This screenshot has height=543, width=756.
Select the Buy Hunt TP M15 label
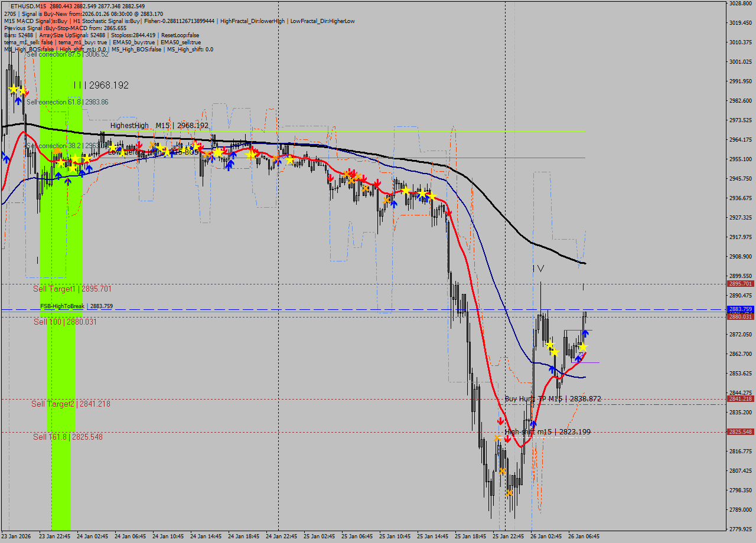tap(552, 399)
